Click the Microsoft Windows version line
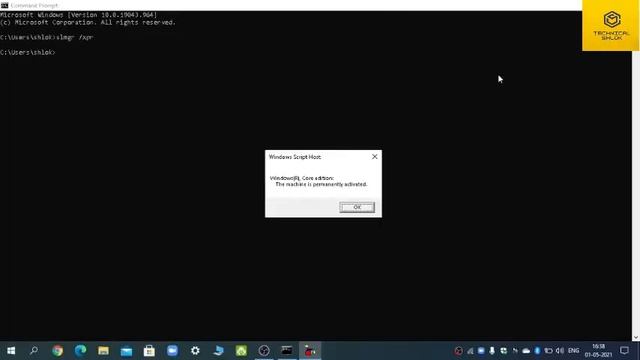Screen dimensions: 640x360 tap(78, 15)
